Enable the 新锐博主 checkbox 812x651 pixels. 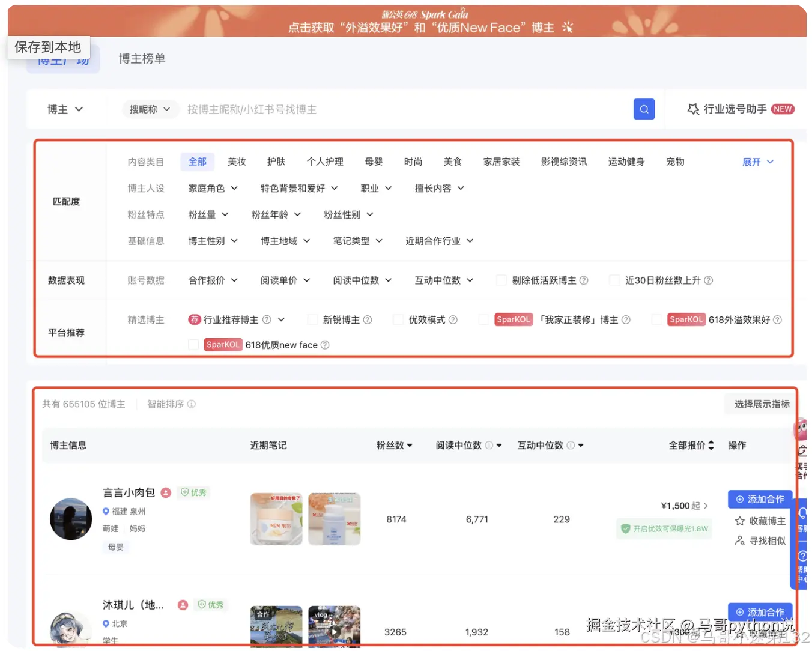point(312,319)
